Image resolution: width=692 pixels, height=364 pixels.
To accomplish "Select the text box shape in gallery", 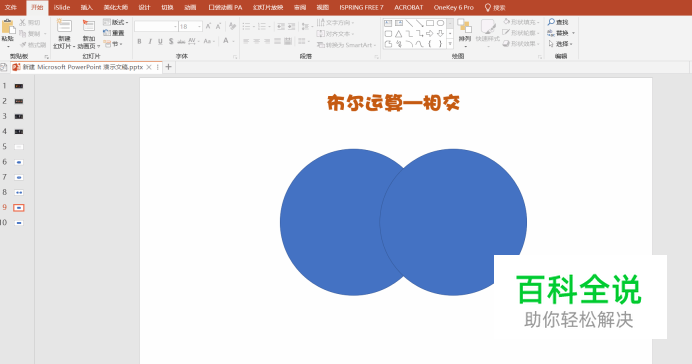I will tap(388, 23).
